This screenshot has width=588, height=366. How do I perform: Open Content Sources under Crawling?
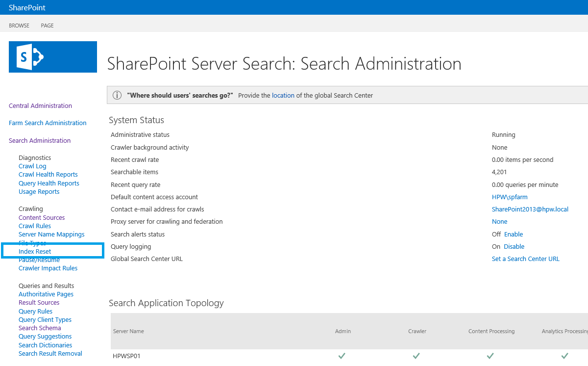[x=41, y=217]
